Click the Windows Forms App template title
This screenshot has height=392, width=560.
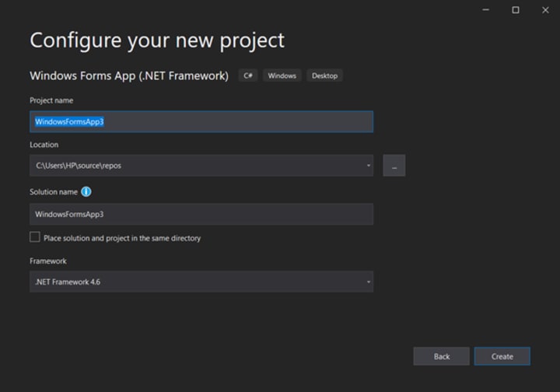(x=129, y=75)
